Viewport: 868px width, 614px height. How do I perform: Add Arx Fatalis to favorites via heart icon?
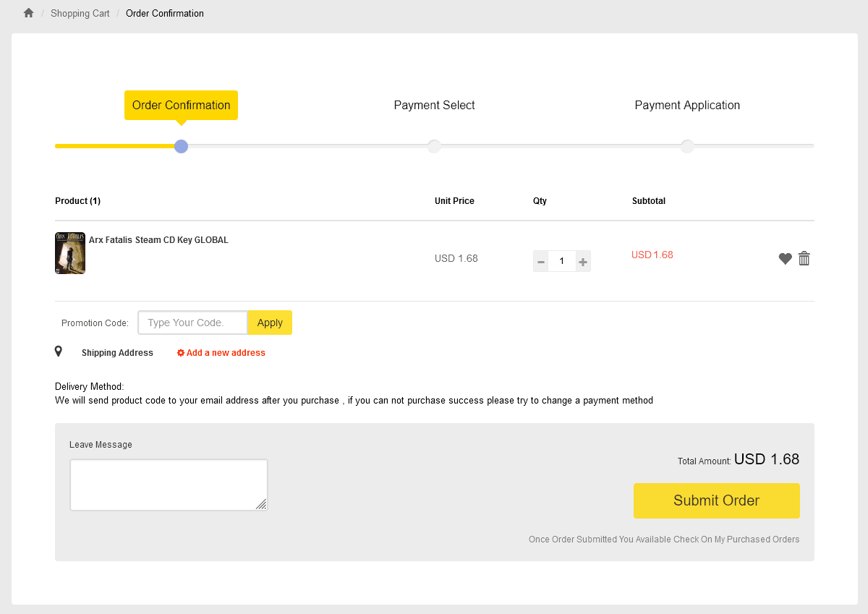click(785, 258)
